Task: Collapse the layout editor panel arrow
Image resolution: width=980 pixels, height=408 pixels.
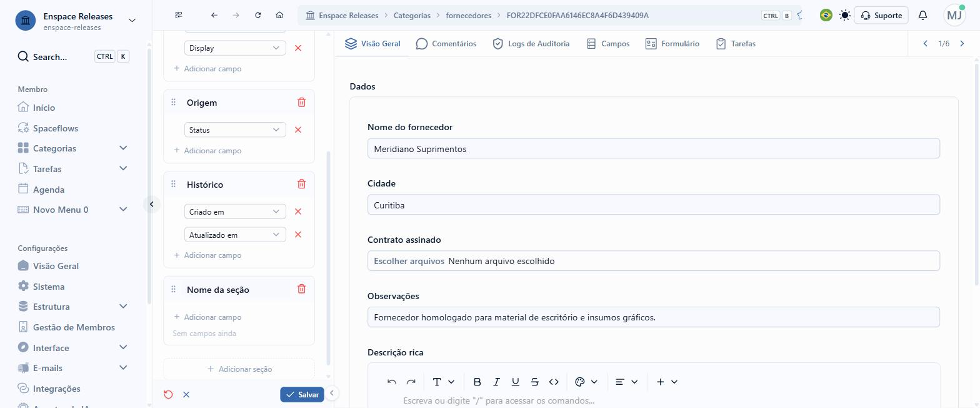Action: pos(332,393)
